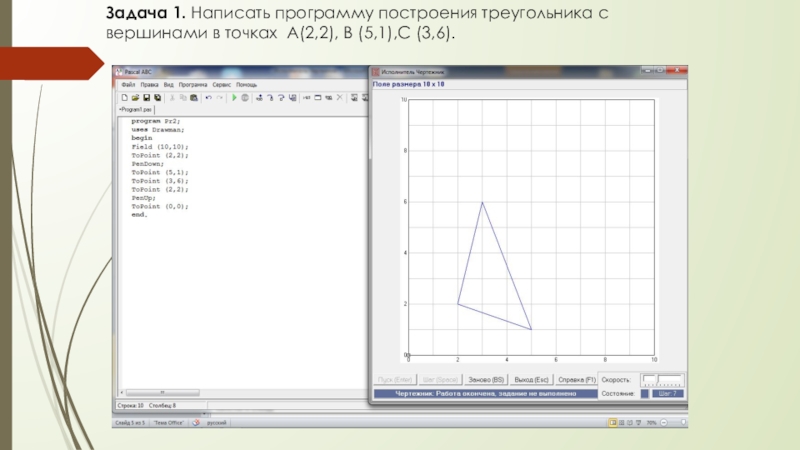Click the Paste clipboard icon

point(194,97)
